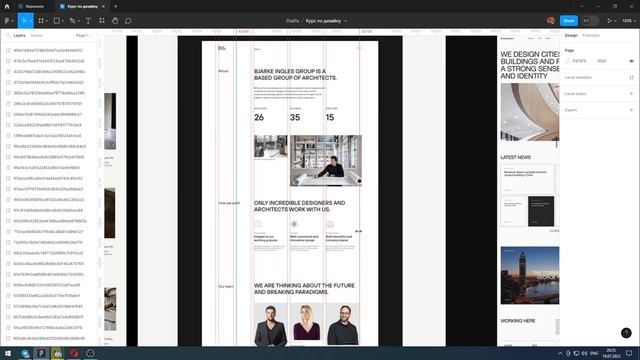Open the Resources panel
Image resolution: width=640 pixels, height=360 pixels.
pyautogui.click(x=102, y=20)
